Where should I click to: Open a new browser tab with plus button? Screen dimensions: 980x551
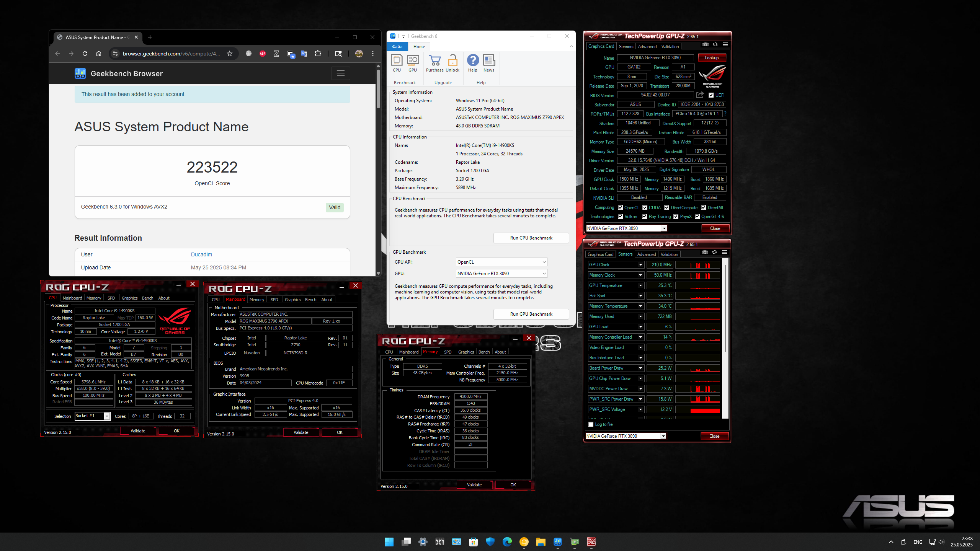click(150, 37)
